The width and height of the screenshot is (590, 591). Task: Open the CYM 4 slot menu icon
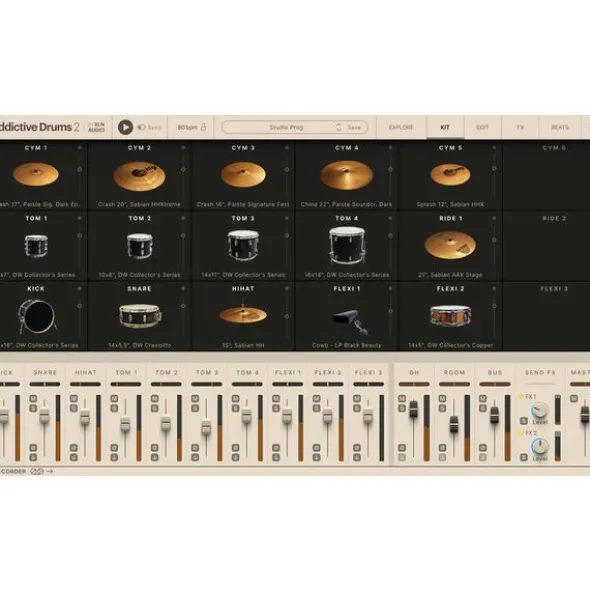click(x=391, y=148)
